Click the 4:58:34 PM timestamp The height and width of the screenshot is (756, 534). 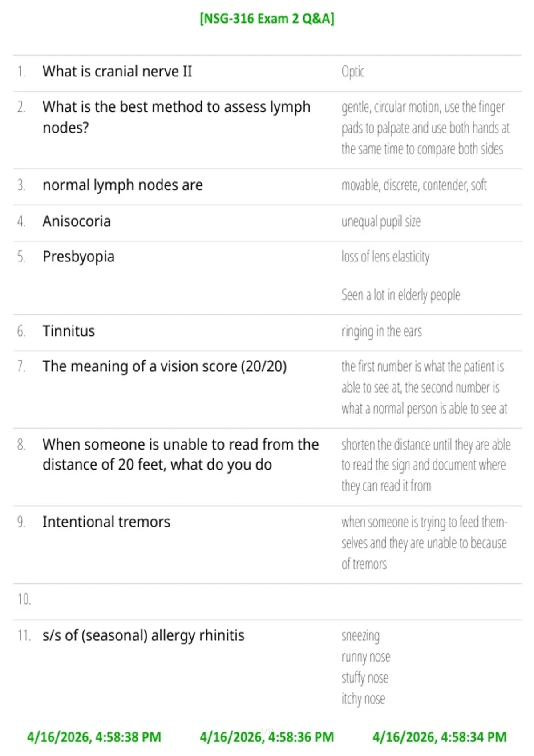point(440,737)
